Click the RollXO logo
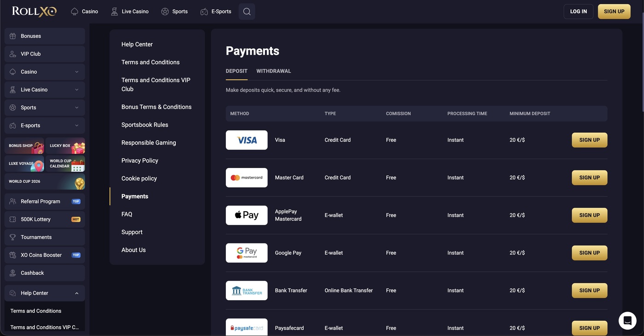 (34, 12)
